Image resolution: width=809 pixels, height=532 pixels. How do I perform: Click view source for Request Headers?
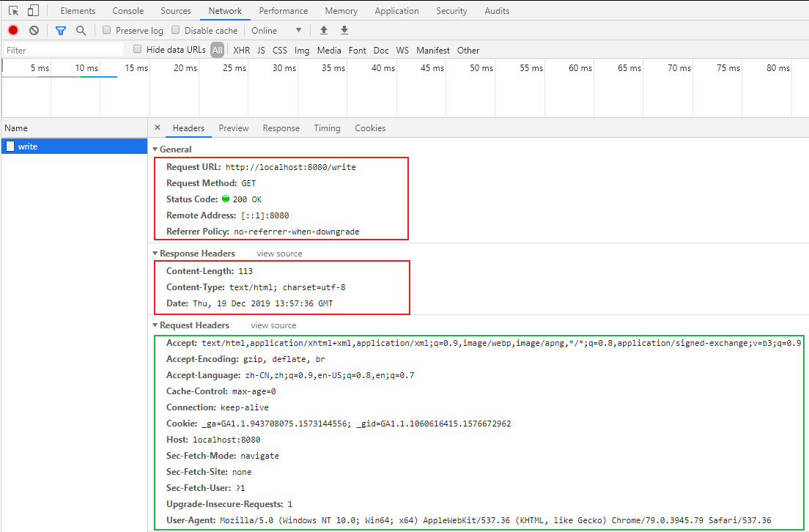[273, 325]
